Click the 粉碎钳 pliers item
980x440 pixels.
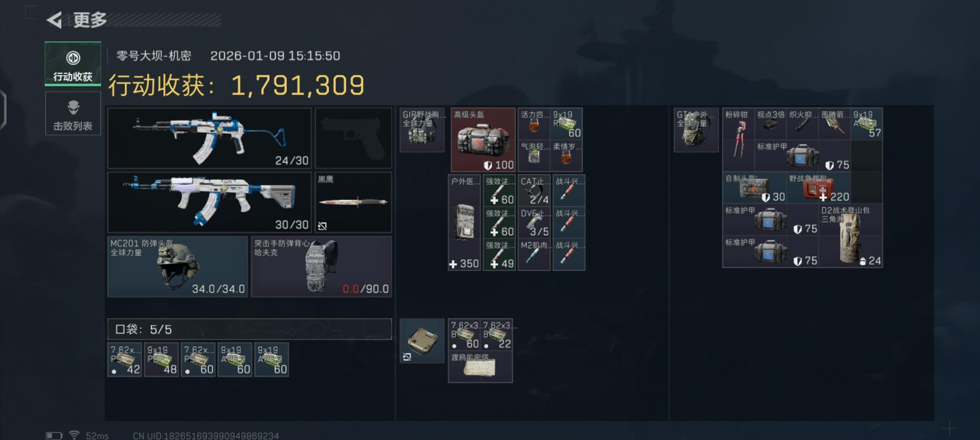(738, 140)
